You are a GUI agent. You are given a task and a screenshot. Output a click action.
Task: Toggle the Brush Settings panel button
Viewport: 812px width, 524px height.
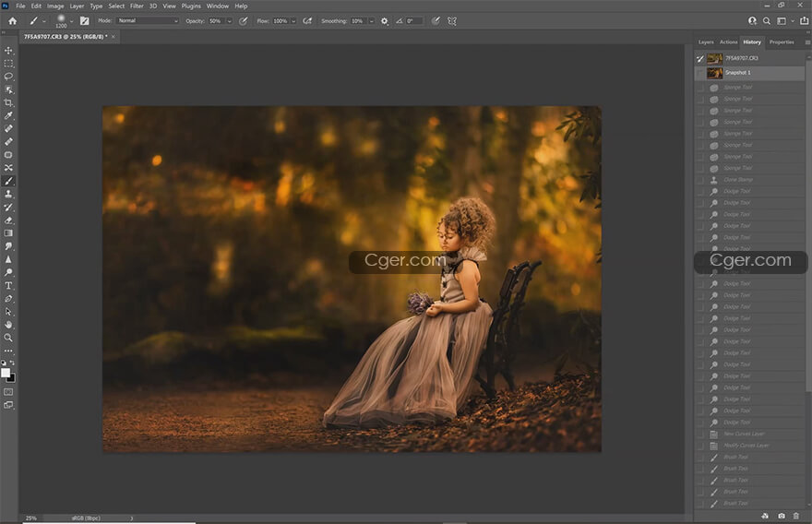[84, 21]
